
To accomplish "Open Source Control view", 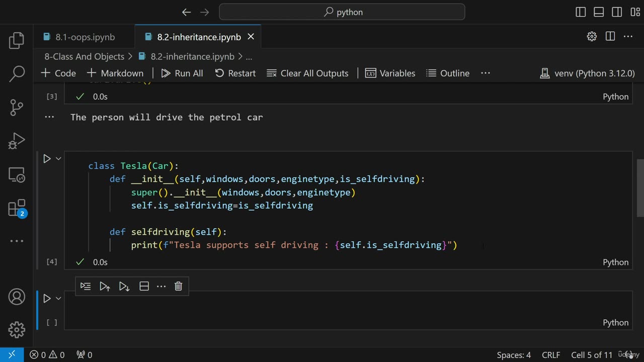I will [17, 107].
